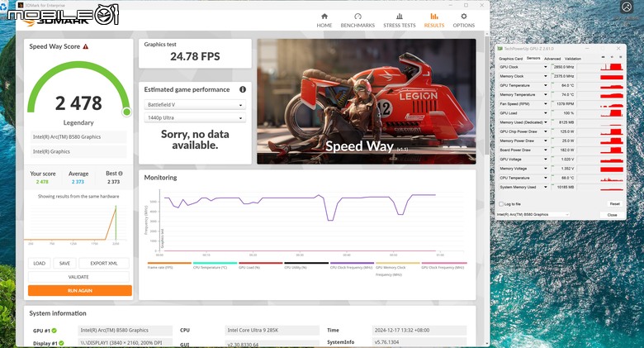644x348 pixels.
Task: Expand the Memory Clock sensor dropdown arrow
Action: click(x=546, y=76)
